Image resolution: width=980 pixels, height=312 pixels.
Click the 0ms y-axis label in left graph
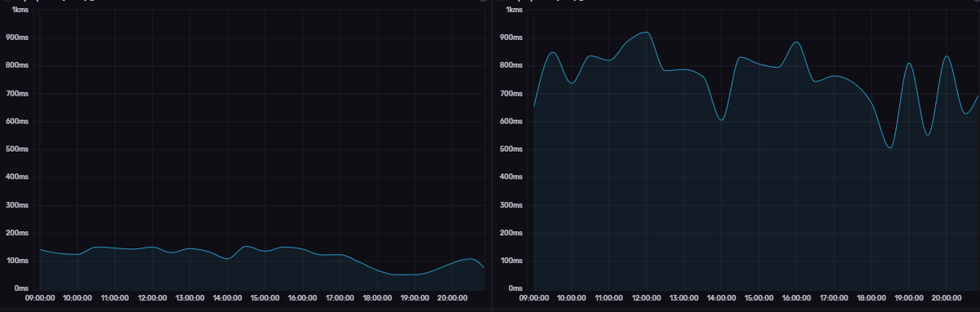[x=22, y=288]
